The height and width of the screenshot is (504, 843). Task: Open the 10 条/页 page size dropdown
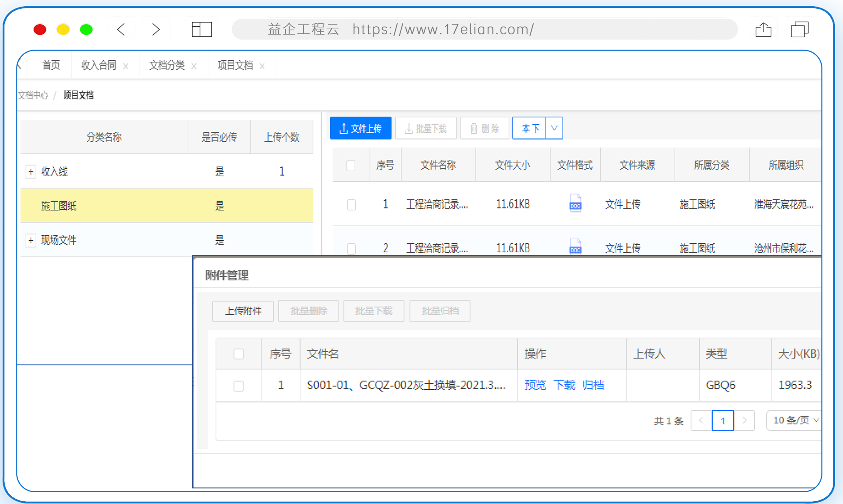pyautogui.click(x=794, y=420)
